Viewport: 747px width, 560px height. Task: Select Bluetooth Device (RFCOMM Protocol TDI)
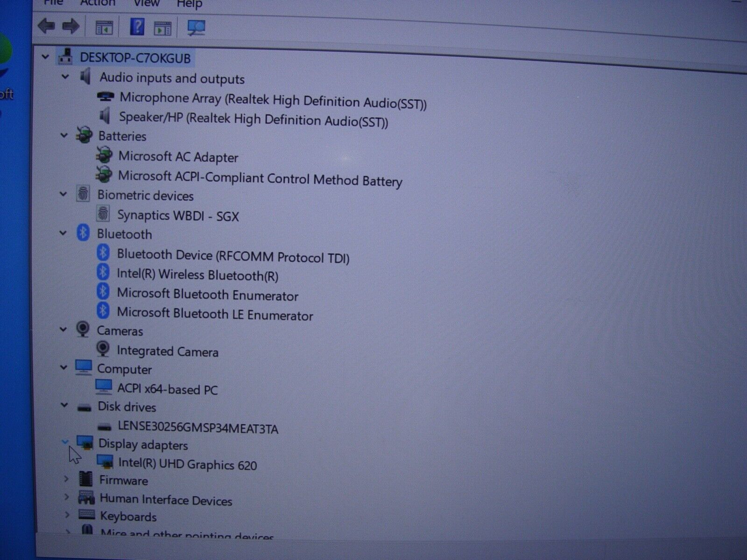(233, 256)
